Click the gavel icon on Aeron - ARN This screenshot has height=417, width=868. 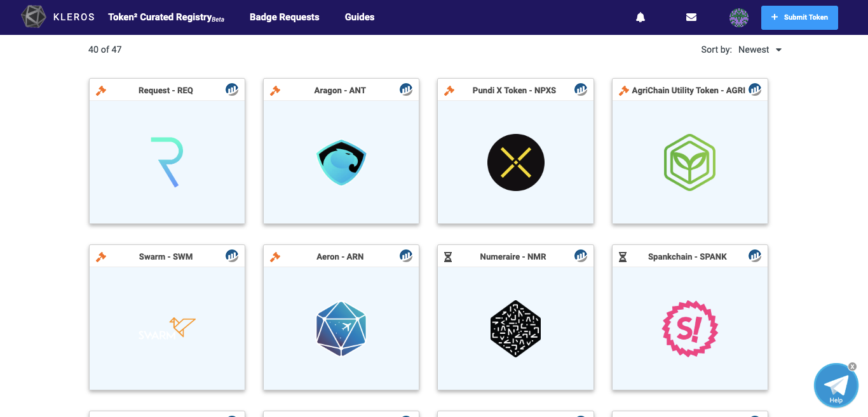coord(275,257)
